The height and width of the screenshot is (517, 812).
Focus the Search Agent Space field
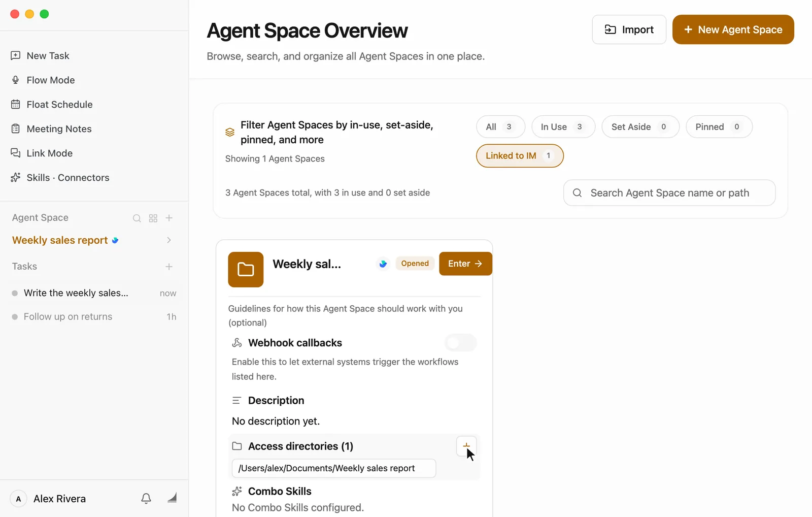coord(669,193)
